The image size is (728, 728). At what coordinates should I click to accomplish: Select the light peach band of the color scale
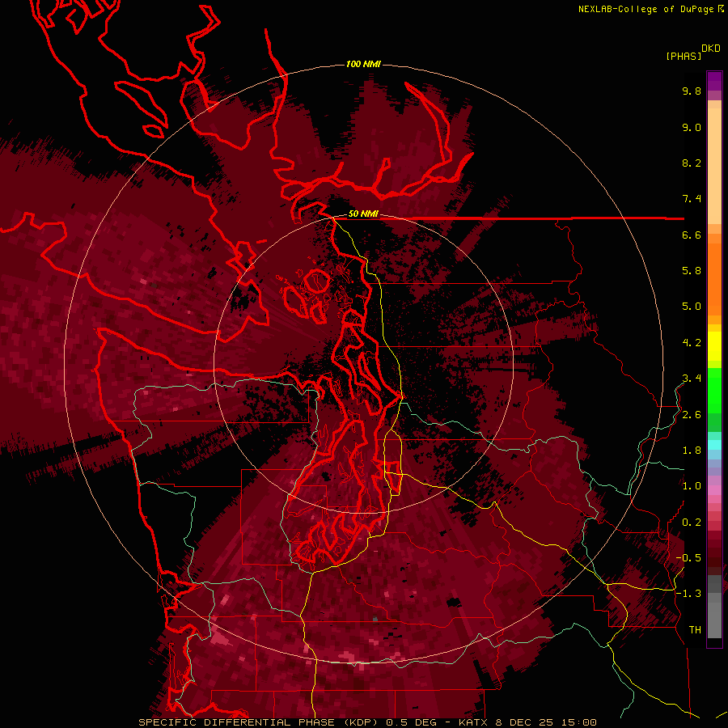(x=714, y=166)
